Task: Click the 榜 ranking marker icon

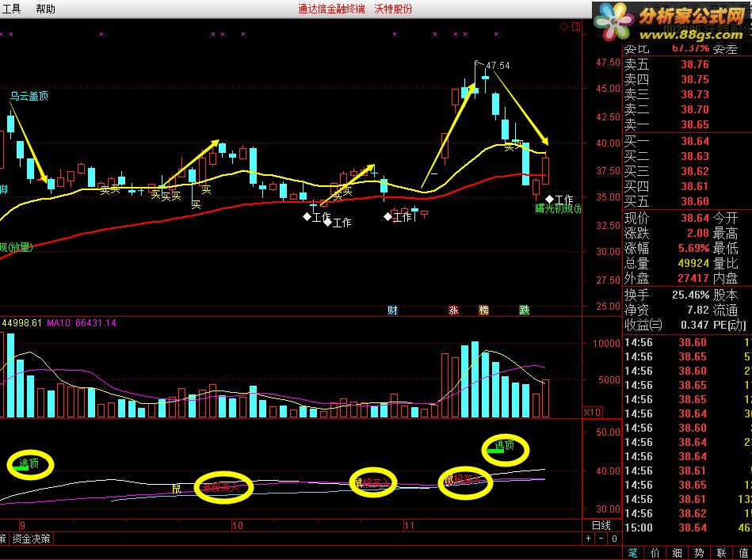Action: (484, 310)
